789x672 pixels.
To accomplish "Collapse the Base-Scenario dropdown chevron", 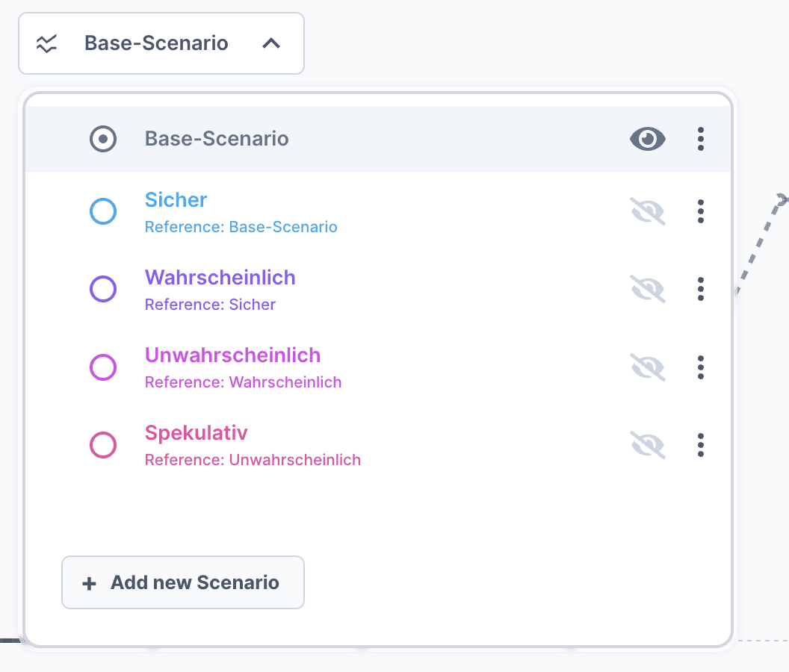I will tap(271, 43).
